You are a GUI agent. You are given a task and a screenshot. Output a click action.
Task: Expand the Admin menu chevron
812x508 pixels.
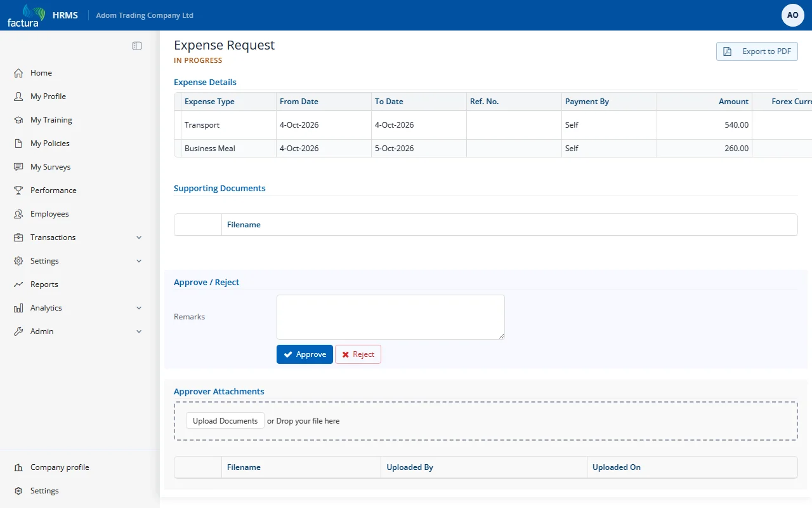coord(139,331)
